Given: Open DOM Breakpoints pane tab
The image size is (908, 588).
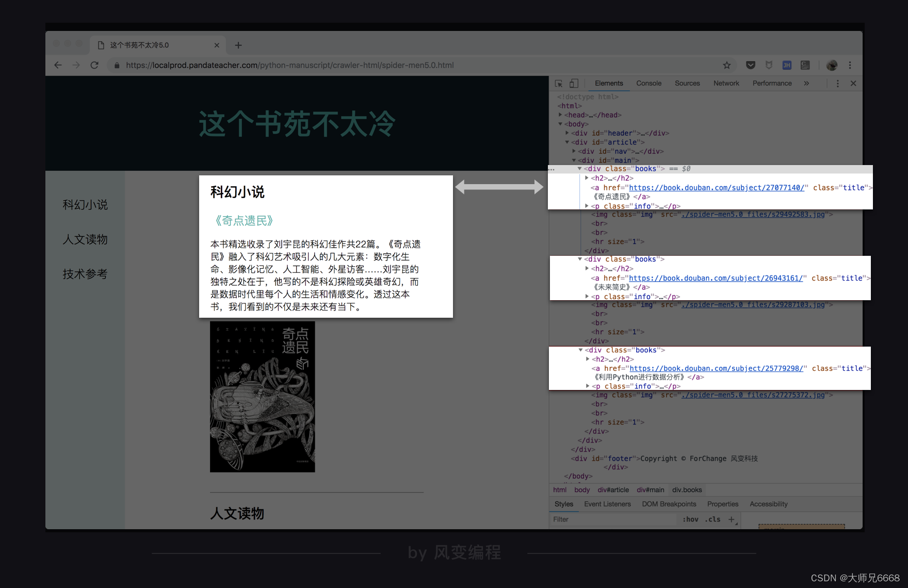Looking at the screenshot, I should click(669, 504).
